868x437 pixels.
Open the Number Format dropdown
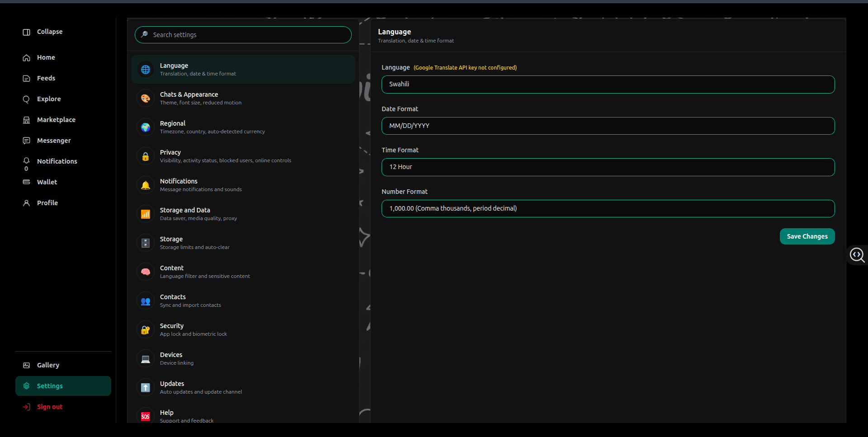608,209
